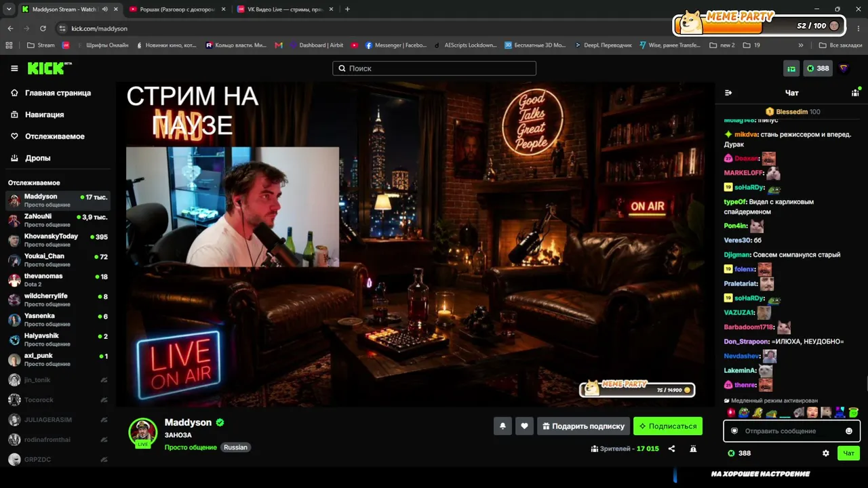This screenshot has width=868, height=488.
Task: Open the Stream bookmarks folder
Action: 41,45
